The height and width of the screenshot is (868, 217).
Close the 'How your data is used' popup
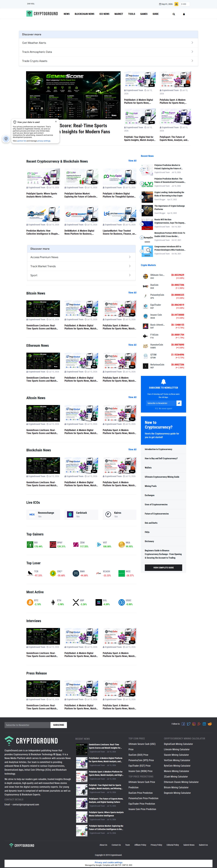coord(56,122)
